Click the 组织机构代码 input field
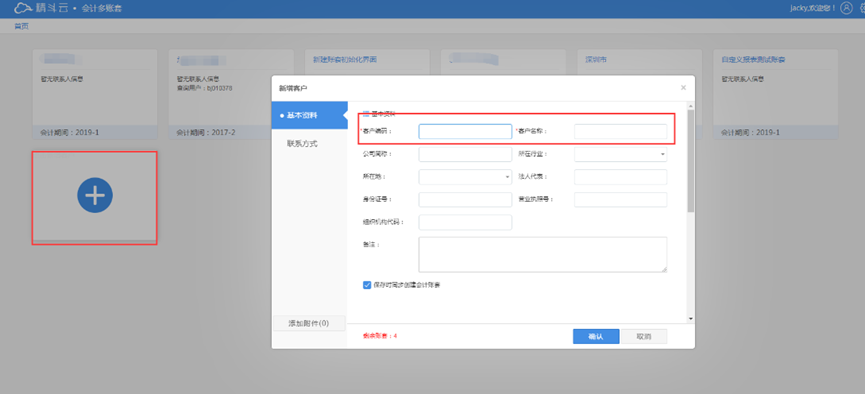This screenshot has width=865, height=394. click(465, 222)
